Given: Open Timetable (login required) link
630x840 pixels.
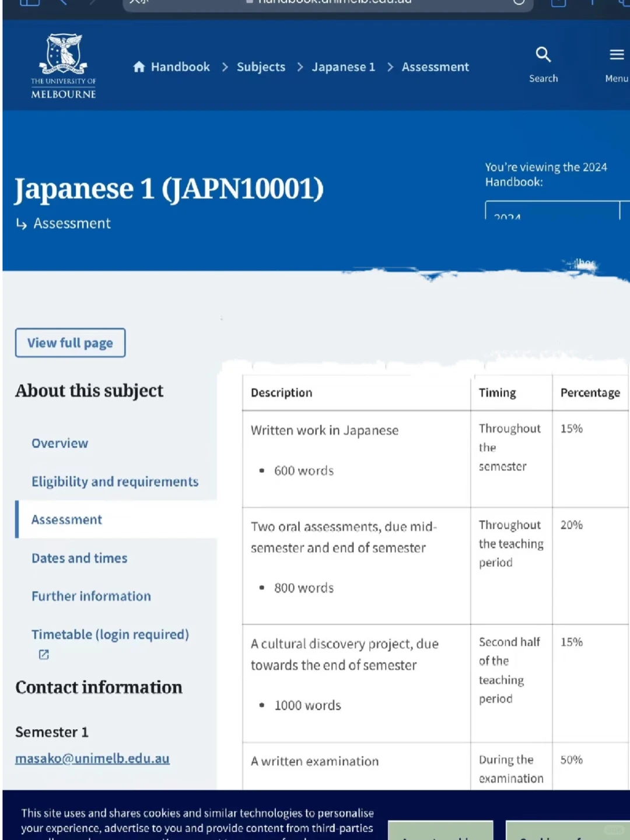Looking at the screenshot, I should pyautogui.click(x=110, y=635).
